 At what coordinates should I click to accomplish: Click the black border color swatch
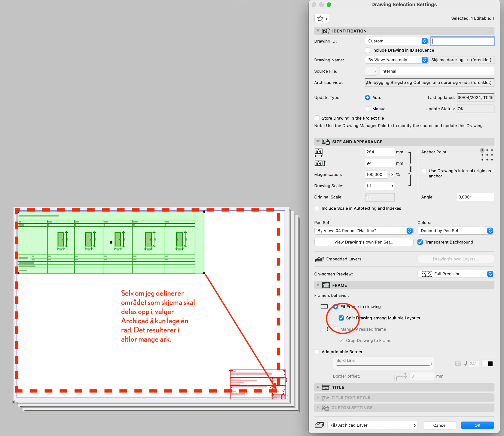coord(490,364)
